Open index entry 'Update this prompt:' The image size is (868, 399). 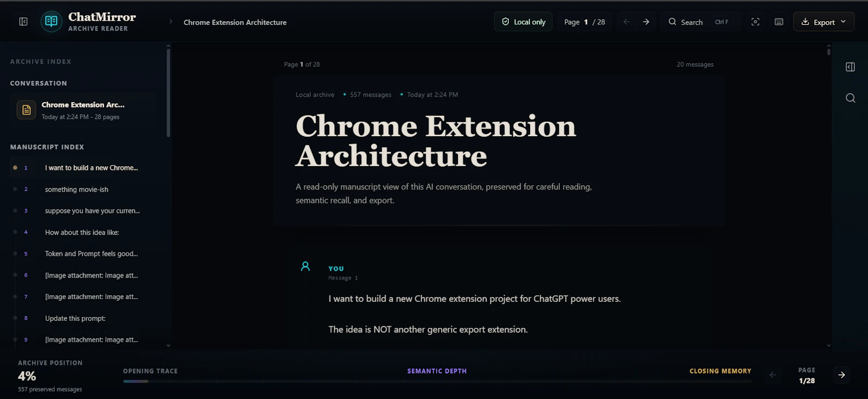pyautogui.click(x=82, y=318)
